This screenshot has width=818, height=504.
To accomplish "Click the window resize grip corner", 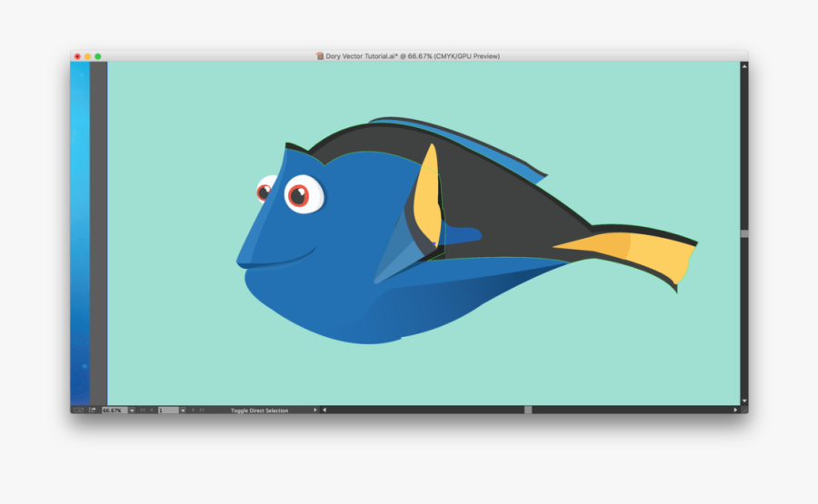I will [x=744, y=410].
